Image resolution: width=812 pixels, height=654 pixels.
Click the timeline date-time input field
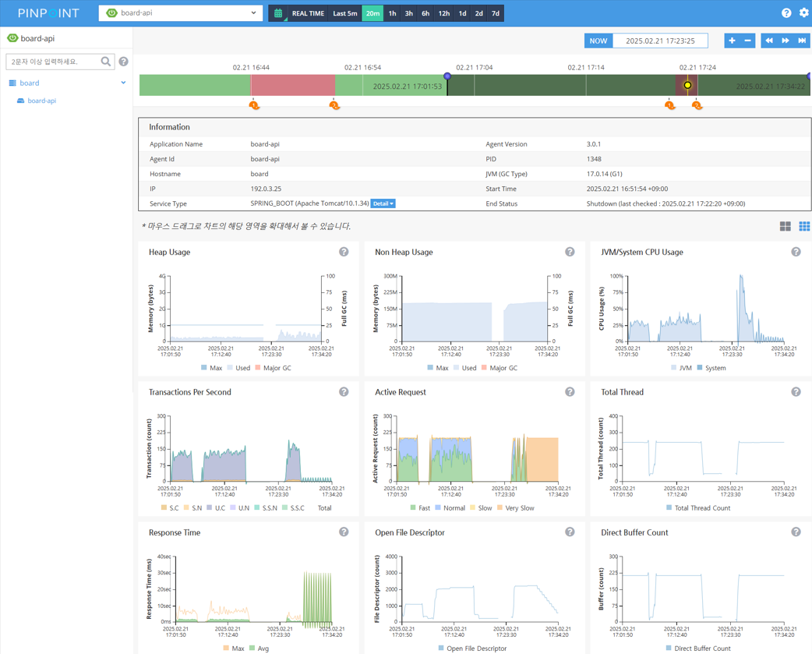(660, 41)
